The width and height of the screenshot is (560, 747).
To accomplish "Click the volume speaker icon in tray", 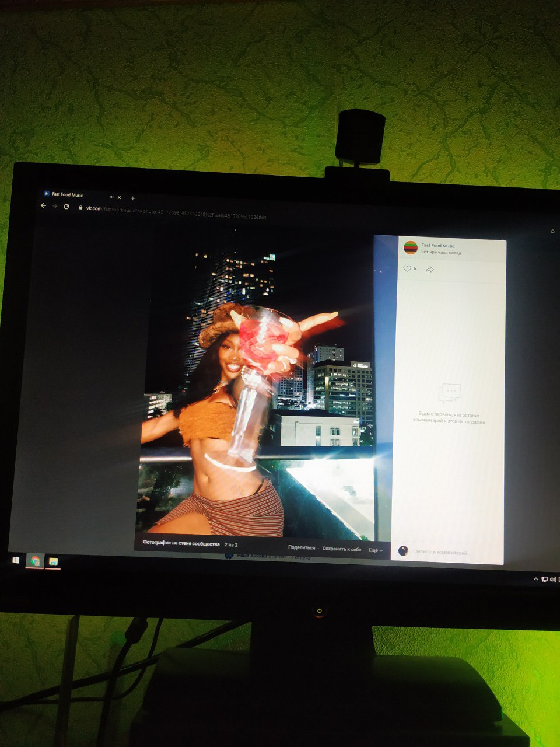I will coord(552,580).
